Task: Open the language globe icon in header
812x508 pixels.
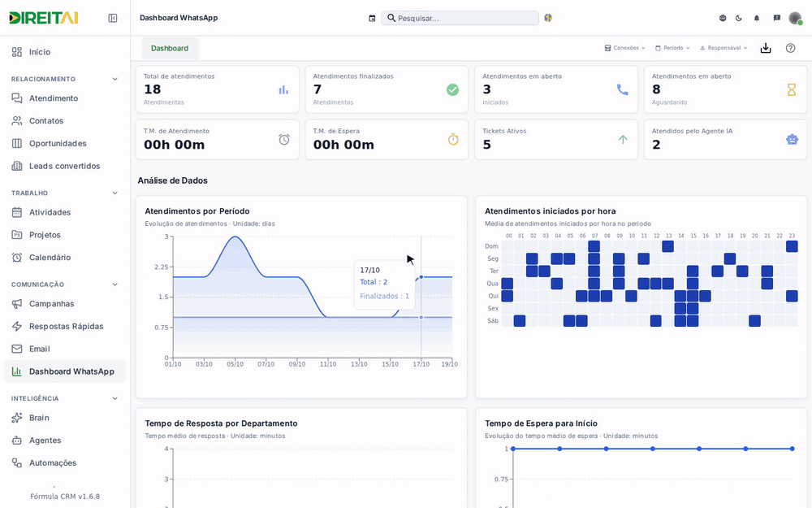Action: (723, 18)
